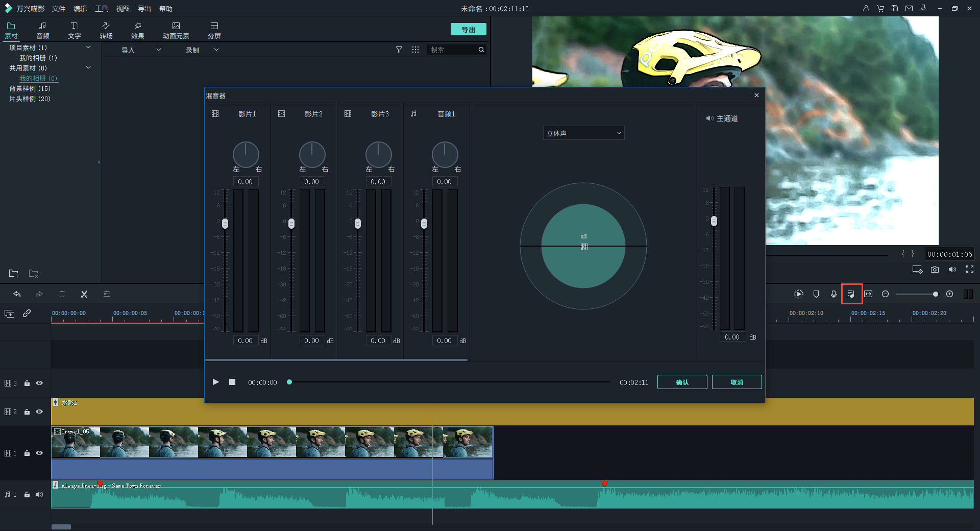The image size is (980, 531).
Task: Hide video track 2 with eye icon
Action: 39,412
